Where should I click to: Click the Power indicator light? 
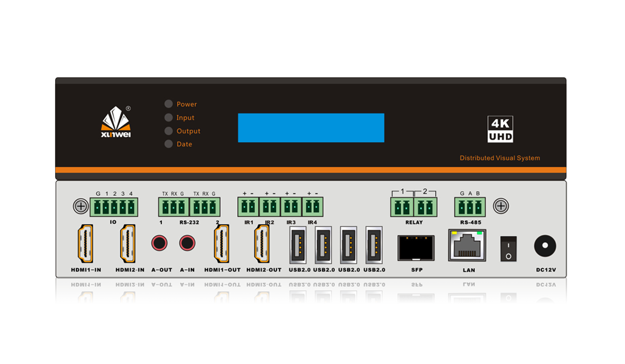[169, 104]
